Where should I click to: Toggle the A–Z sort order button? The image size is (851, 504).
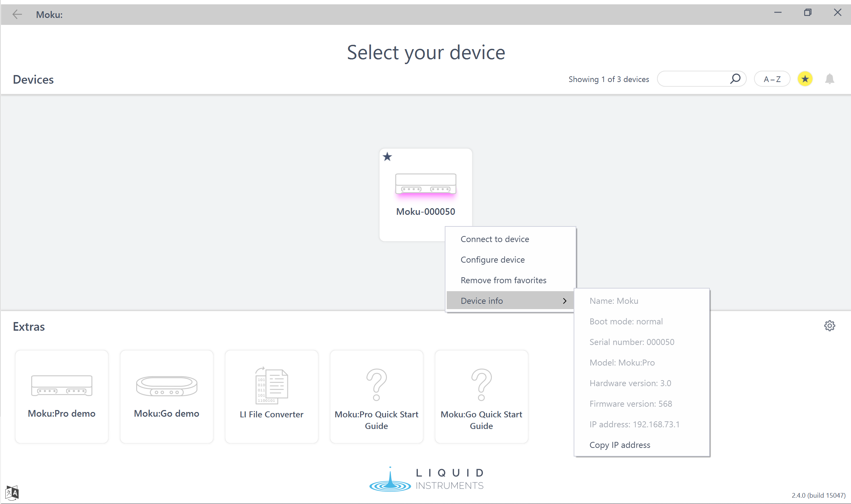(772, 79)
